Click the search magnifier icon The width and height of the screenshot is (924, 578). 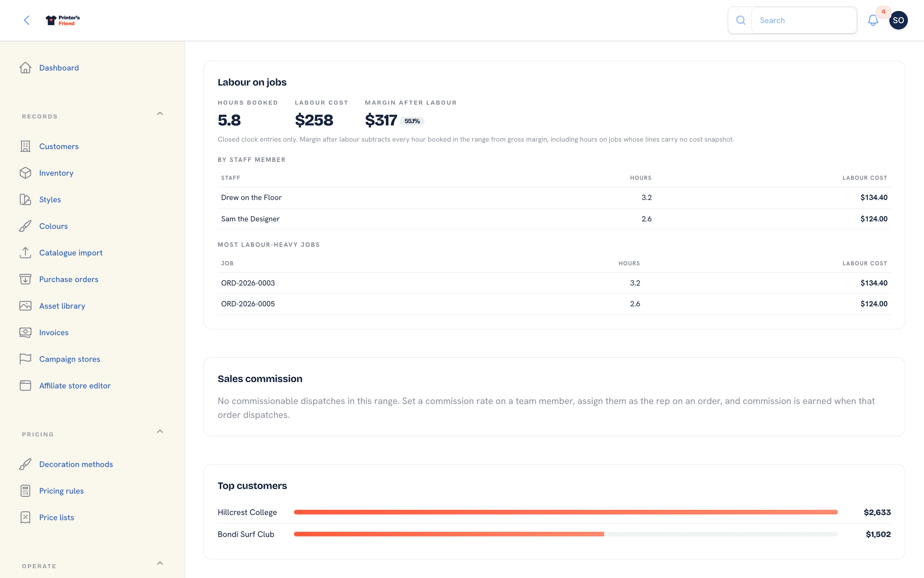(x=740, y=20)
